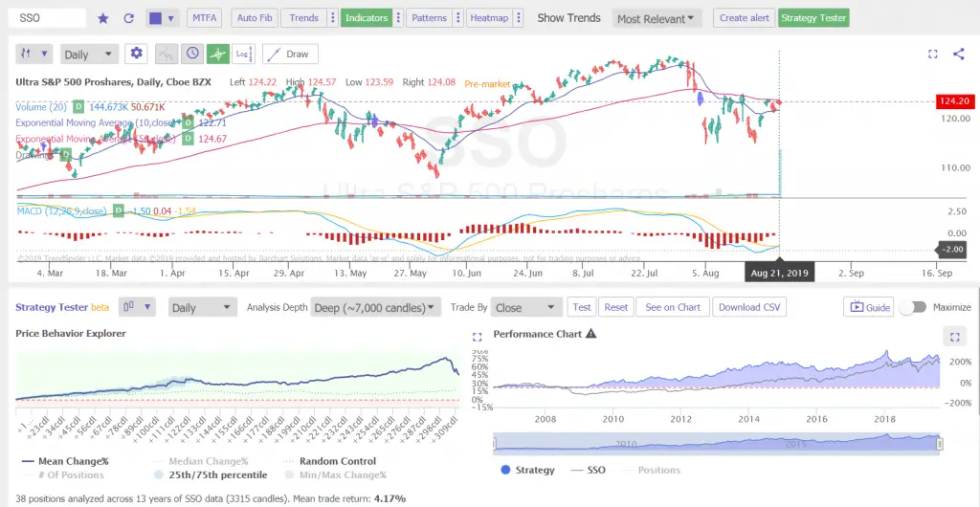Open the Draw tool
The width and height of the screenshot is (980, 507).
[x=290, y=55]
